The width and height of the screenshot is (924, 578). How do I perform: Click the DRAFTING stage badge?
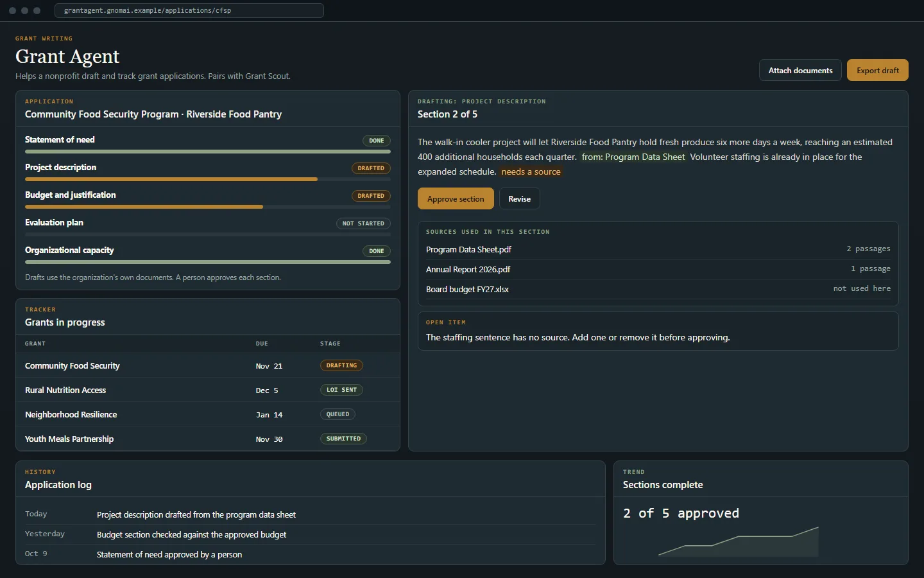click(341, 365)
